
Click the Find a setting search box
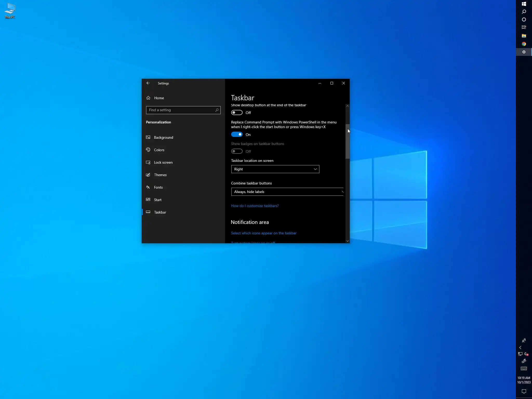tap(181, 110)
